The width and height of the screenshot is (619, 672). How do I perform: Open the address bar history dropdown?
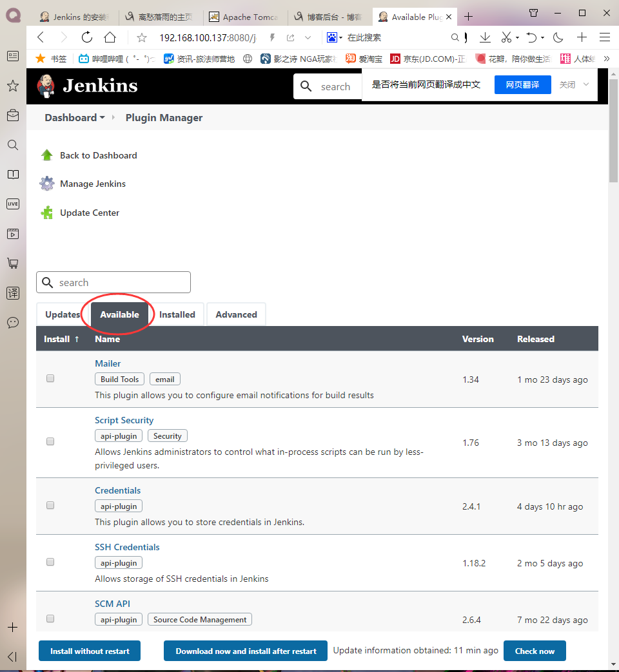click(308, 38)
